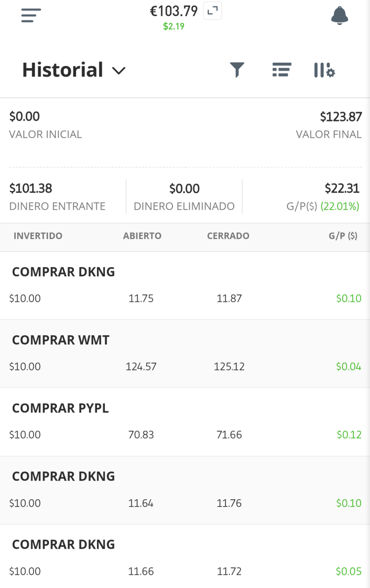Screen dimensions: 370x588
Task: Expand the Historial dropdown chevron
Action: tap(119, 71)
